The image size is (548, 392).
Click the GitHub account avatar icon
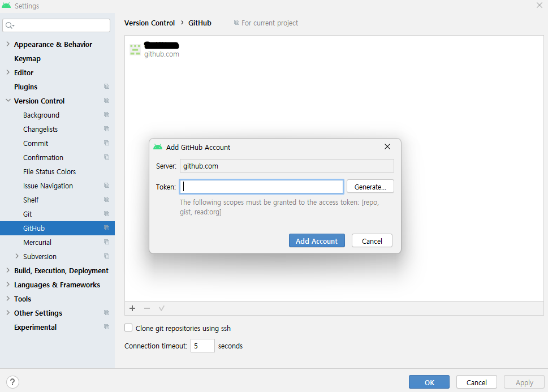[135, 50]
